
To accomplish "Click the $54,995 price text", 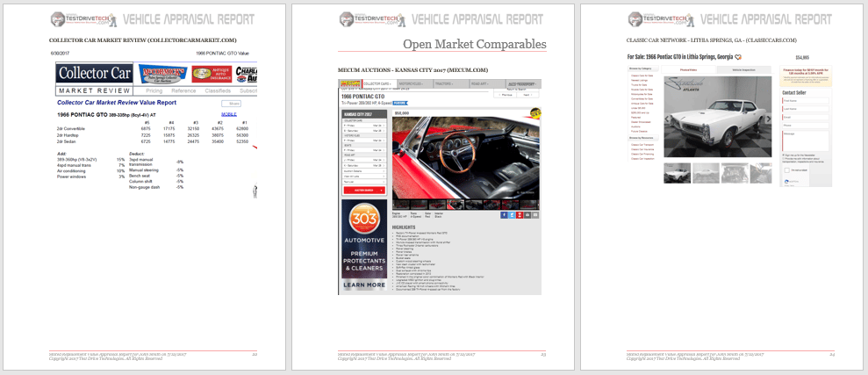I will 802,57.
